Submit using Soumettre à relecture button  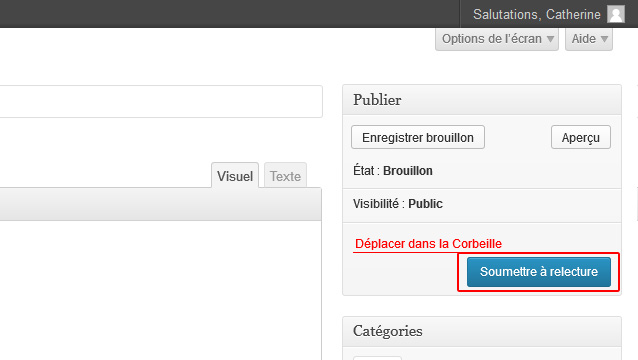[539, 272]
